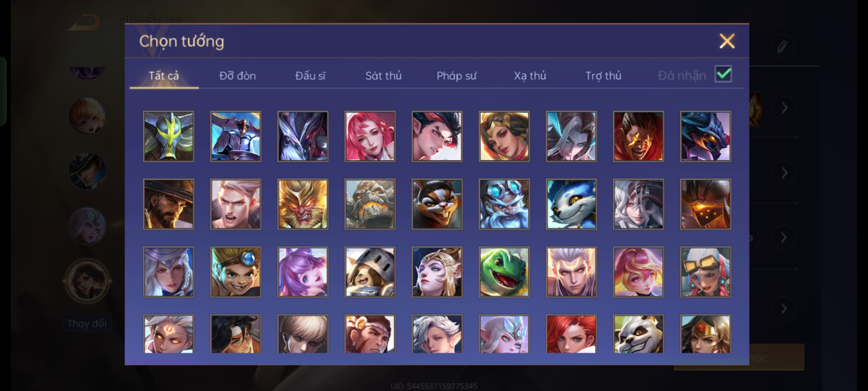This screenshot has width=868, height=391.
Task: Show the Pháp sư hero category
Action: point(456,76)
